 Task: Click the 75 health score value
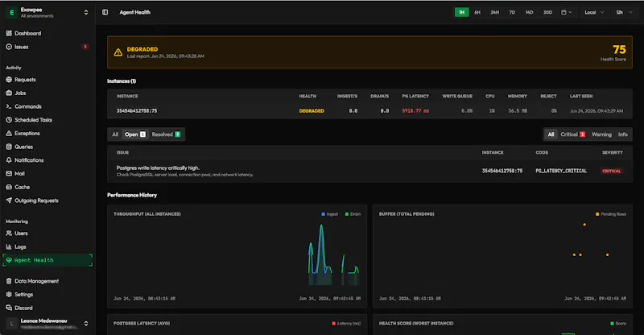pyautogui.click(x=619, y=50)
